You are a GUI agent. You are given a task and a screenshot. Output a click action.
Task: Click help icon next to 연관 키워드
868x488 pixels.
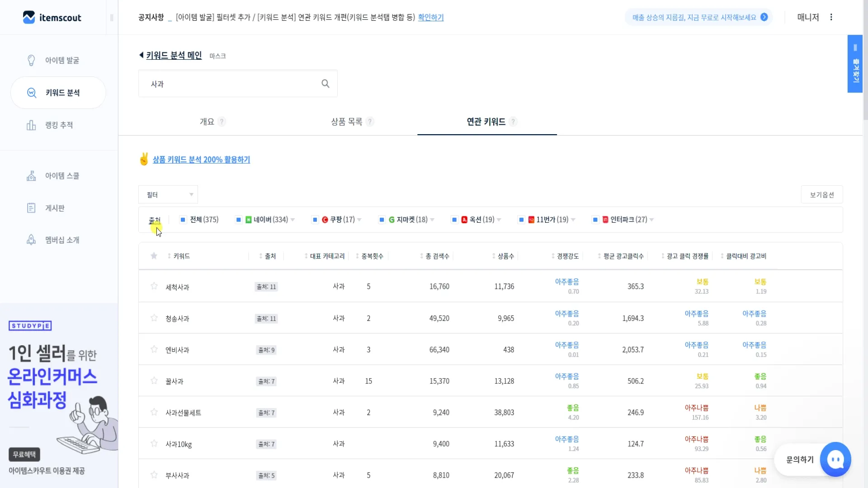[x=513, y=122]
